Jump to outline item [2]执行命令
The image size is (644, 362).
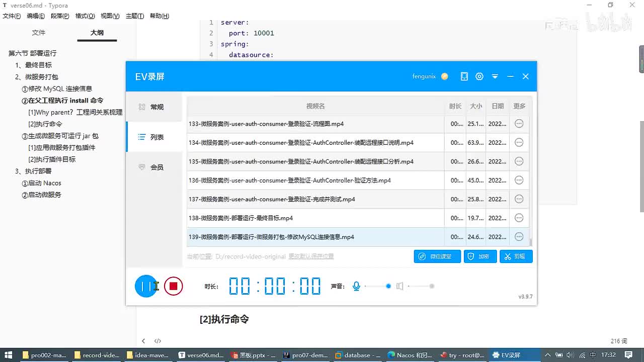coord(45,124)
